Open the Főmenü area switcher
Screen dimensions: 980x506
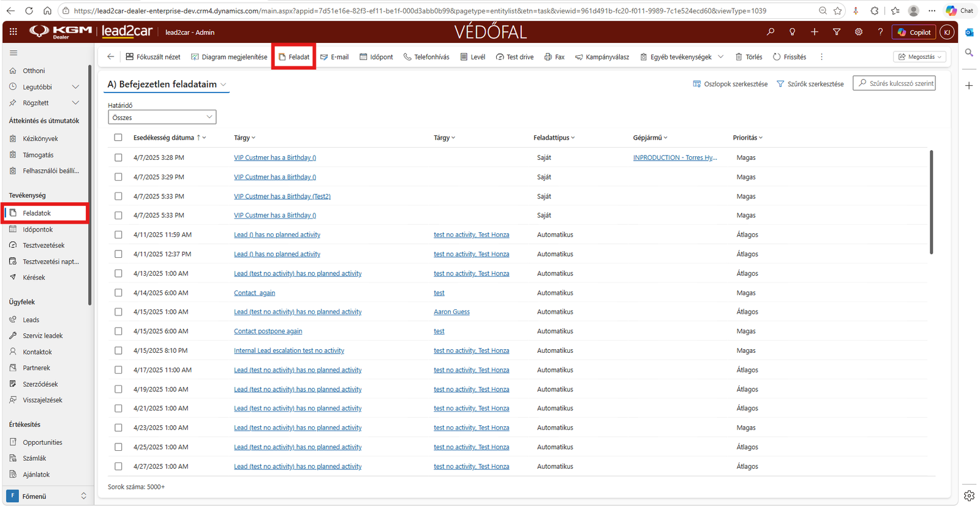(47, 496)
